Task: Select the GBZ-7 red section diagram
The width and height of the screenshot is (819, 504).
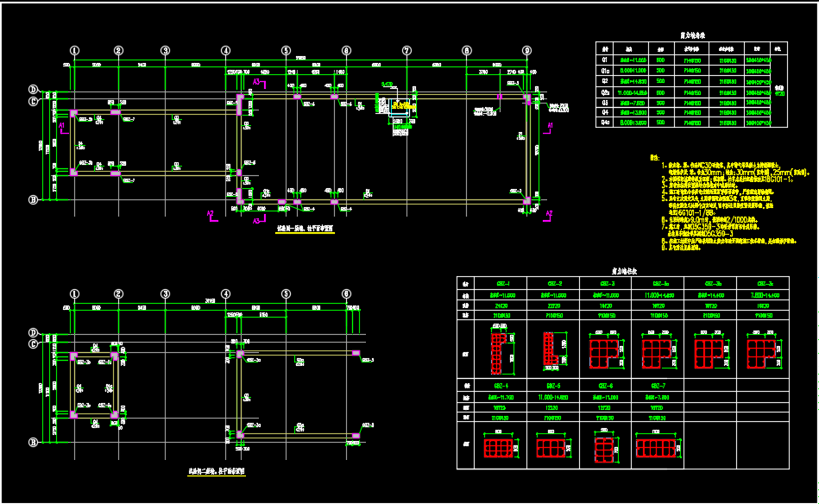Action: pos(656,448)
